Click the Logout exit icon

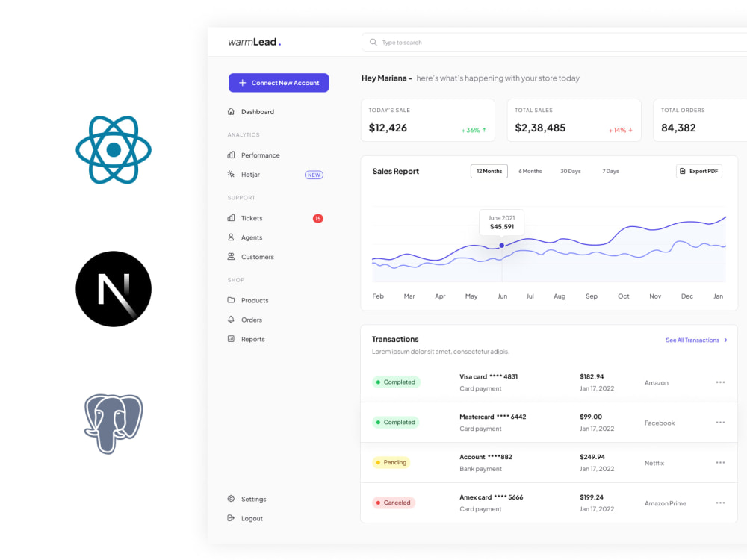click(x=231, y=518)
